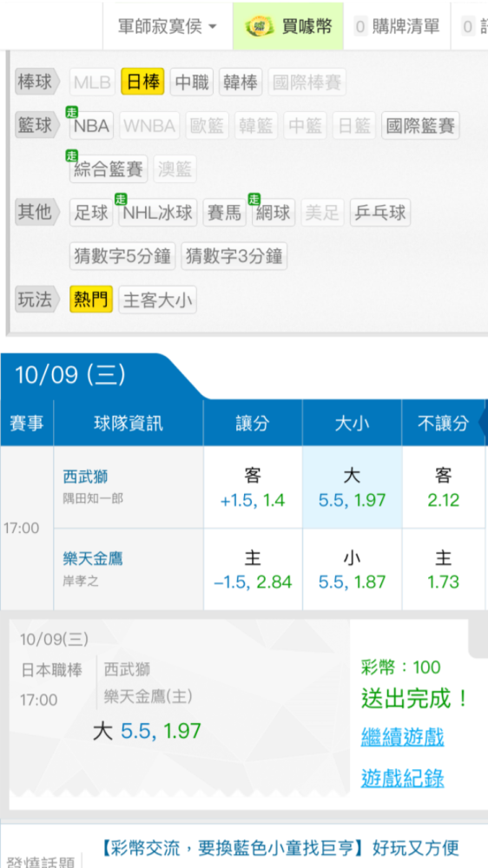Open the 軍師寂寞侯 user dropdown
This screenshot has width=488, height=868.
[168, 26]
